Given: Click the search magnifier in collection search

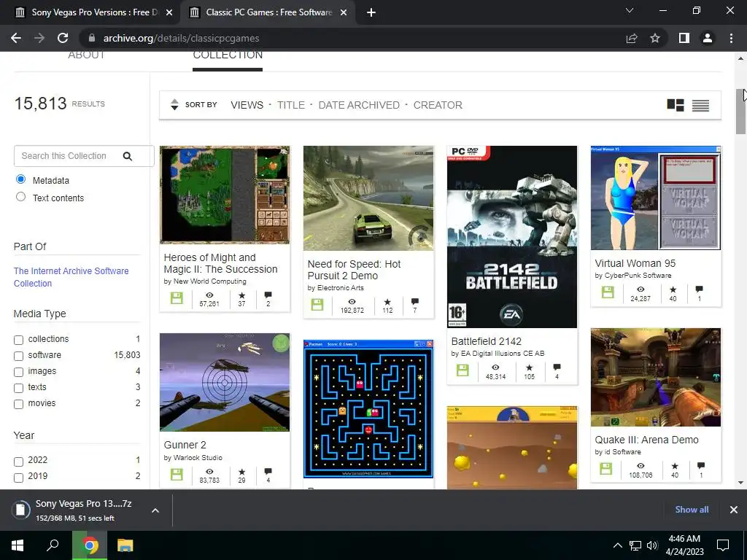Looking at the screenshot, I should click(x=127, y=156).
